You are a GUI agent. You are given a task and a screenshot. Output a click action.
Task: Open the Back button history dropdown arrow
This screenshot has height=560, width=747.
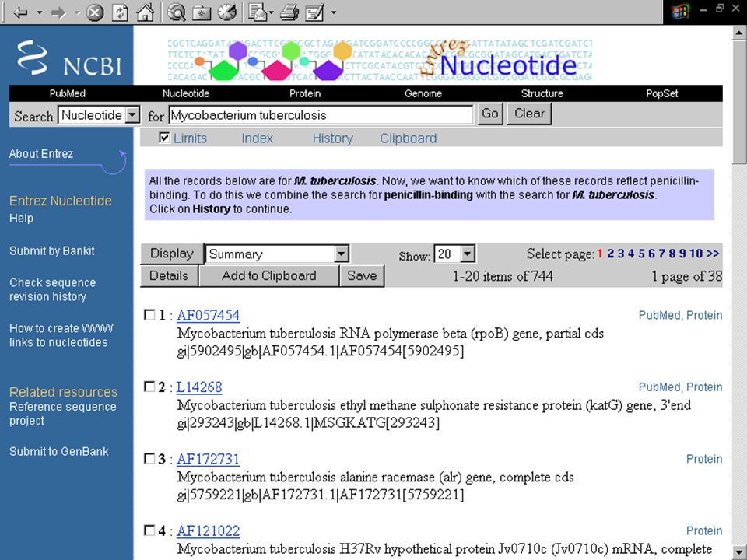(x=40, y=12)
